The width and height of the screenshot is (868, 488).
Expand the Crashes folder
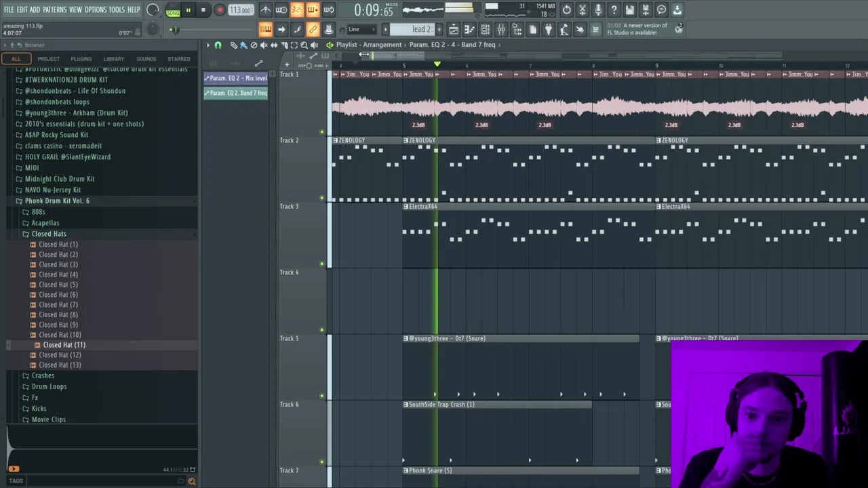[43, 375]
